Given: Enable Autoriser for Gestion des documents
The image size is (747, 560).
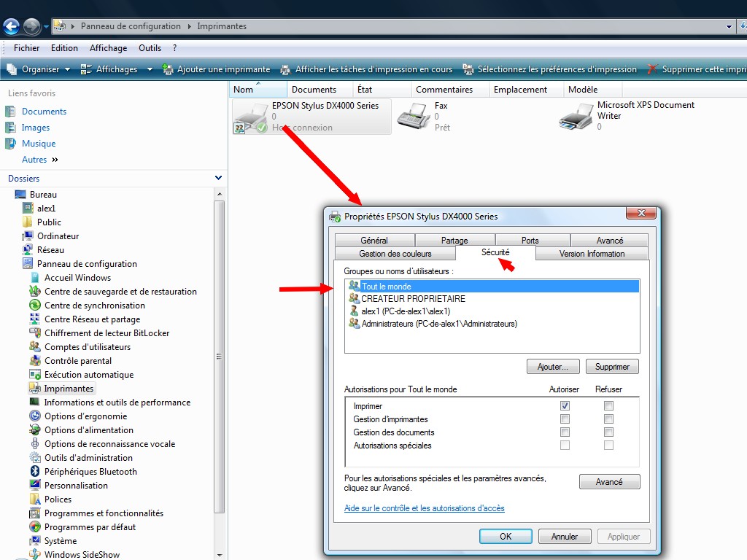Looking at the screenshot, I should pyautogui.click(x=565, y=432).
